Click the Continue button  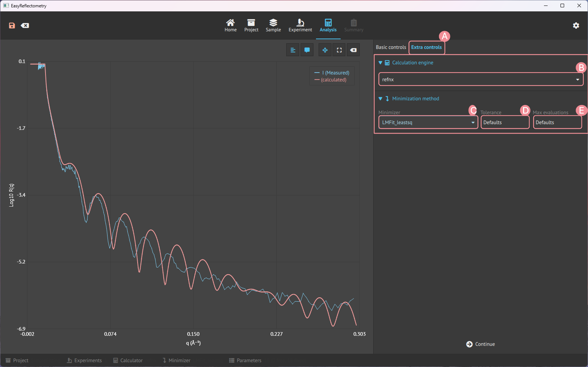click(x=480, y=344)
